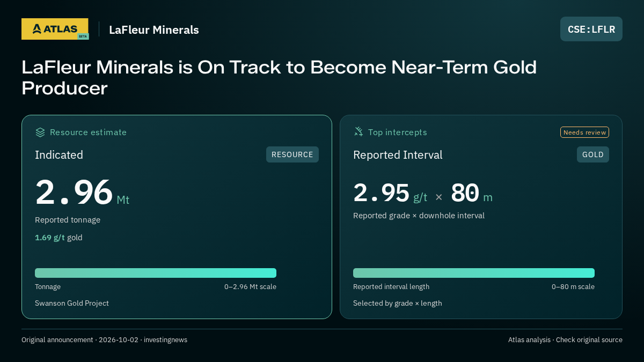The image size is (644, 362).
Task: Click the Tonnage label under the bar
Action: point(48,287)
